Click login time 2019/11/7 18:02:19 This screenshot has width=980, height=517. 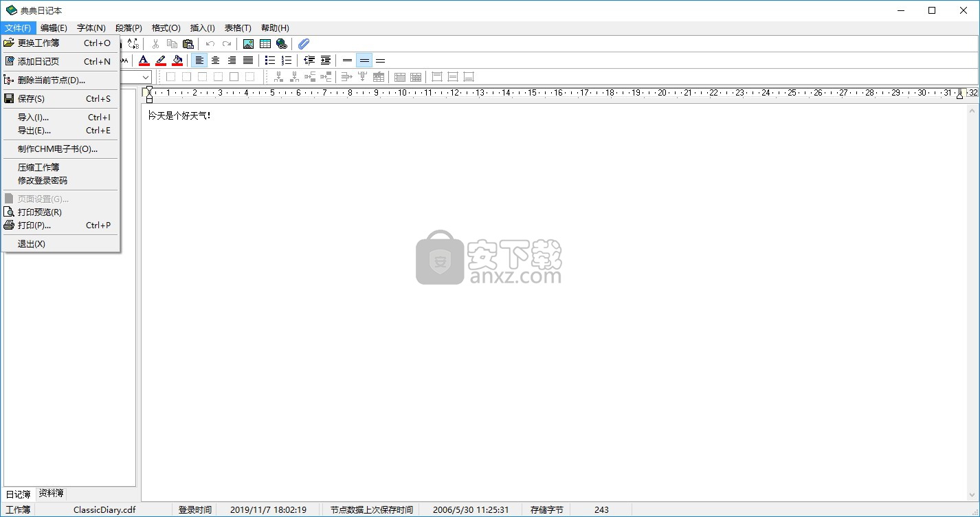(x=268, y=510)
